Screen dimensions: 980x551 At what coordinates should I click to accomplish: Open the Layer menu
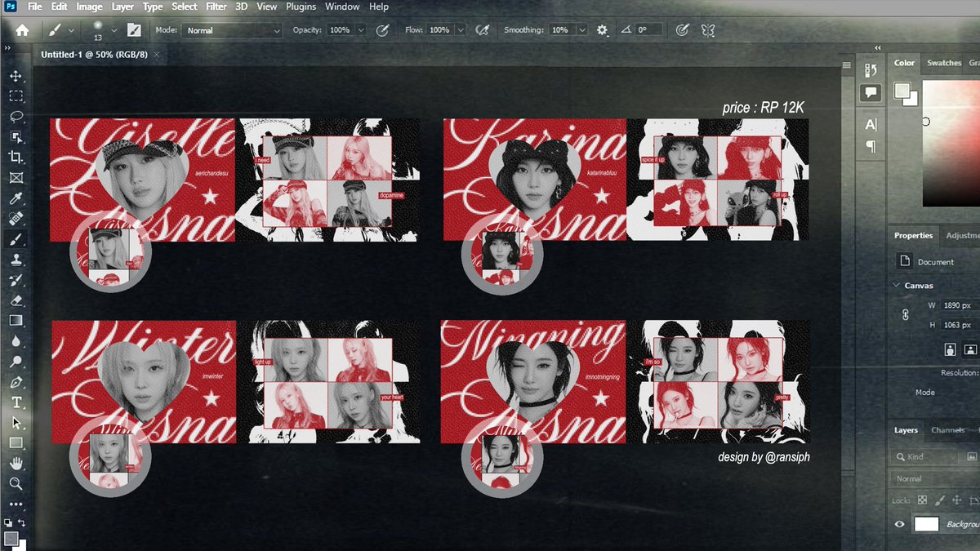(122, 7)
